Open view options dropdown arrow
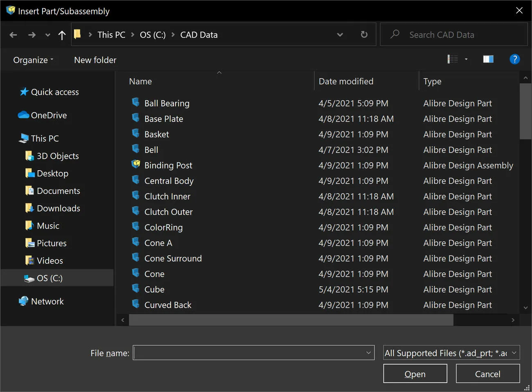 (x=466, y=59)
